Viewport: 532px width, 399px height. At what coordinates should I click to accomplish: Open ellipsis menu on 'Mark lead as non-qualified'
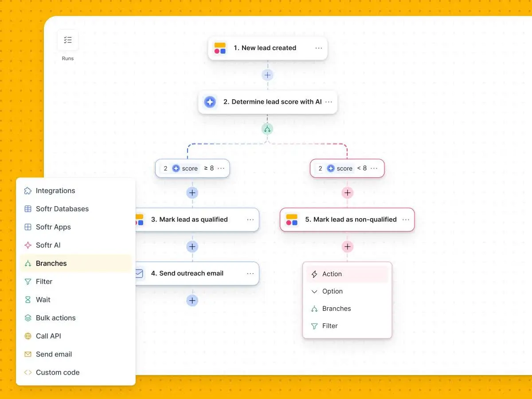pos(406,219)
